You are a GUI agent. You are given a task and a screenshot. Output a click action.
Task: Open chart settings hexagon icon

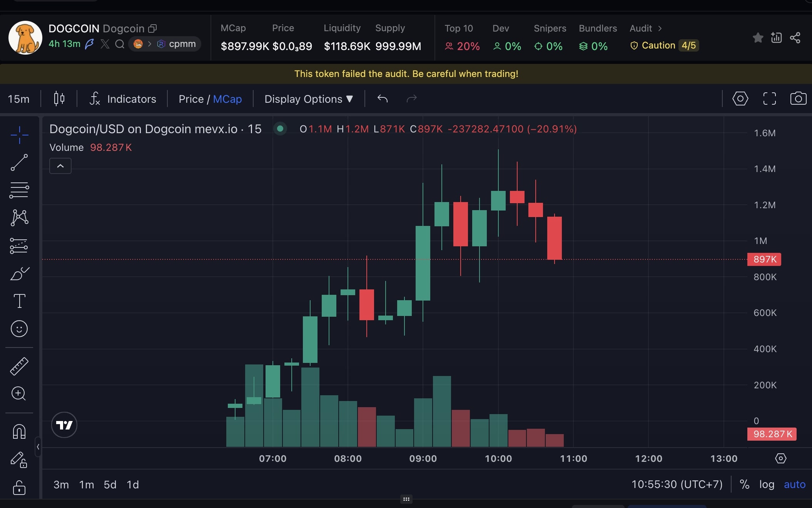click(x=740, y=99)
